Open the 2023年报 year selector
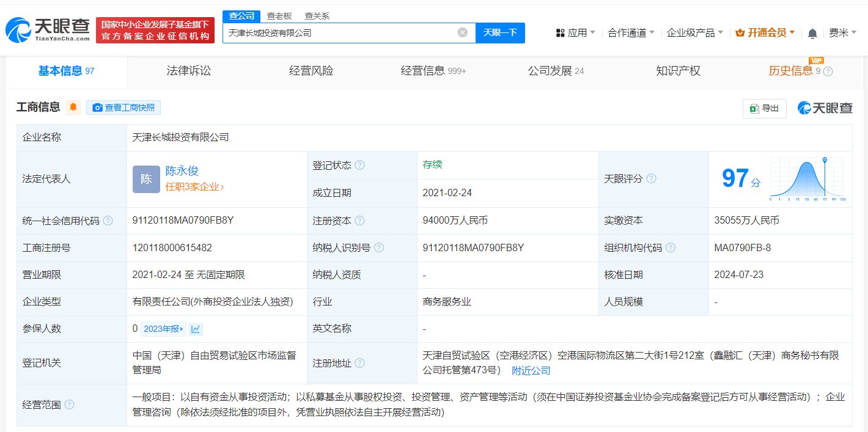The width and height of the screenshot is (868, 432). (163, 329)
